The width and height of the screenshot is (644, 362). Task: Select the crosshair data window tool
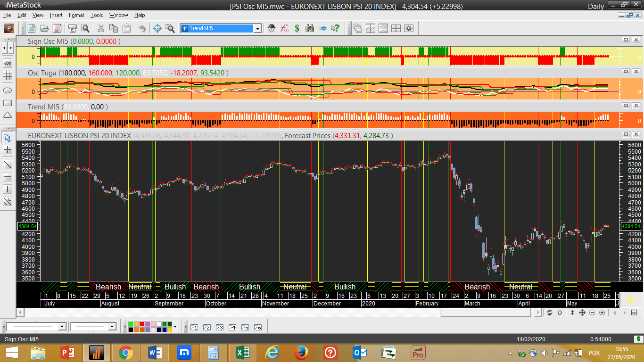[157, 28]
